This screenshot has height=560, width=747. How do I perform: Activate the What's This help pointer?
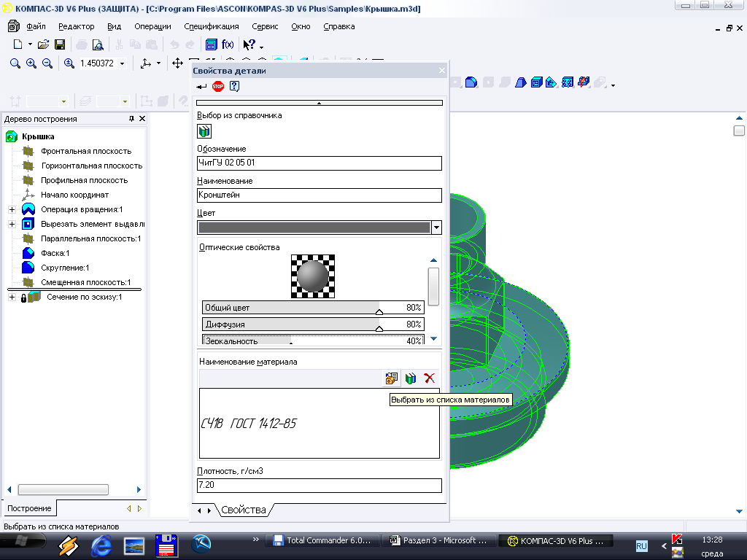click(x=249, y=44)
